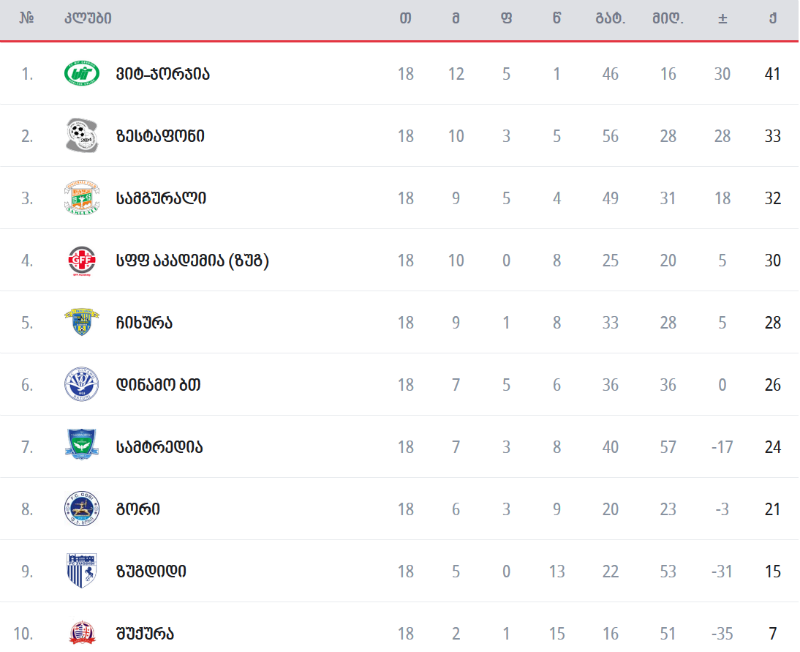The width and height of the screenshot is (800, 652).
Task: Open the სფფ აკადემია (ზუგ) team link
Action: (x=192, y=261)
